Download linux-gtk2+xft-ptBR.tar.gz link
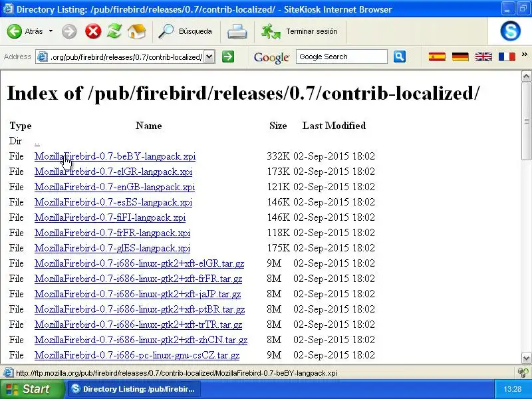Viewport: 532px width, 399px height. (140, 309)
